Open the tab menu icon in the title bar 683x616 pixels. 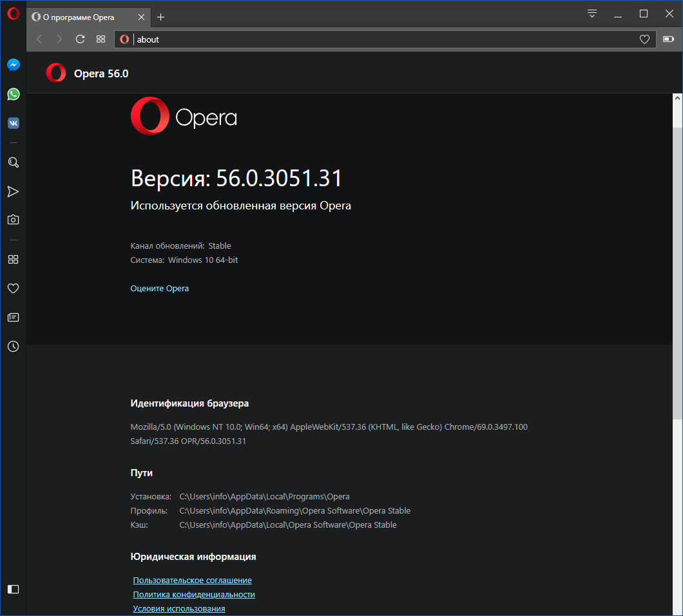(x=592, y=14)
